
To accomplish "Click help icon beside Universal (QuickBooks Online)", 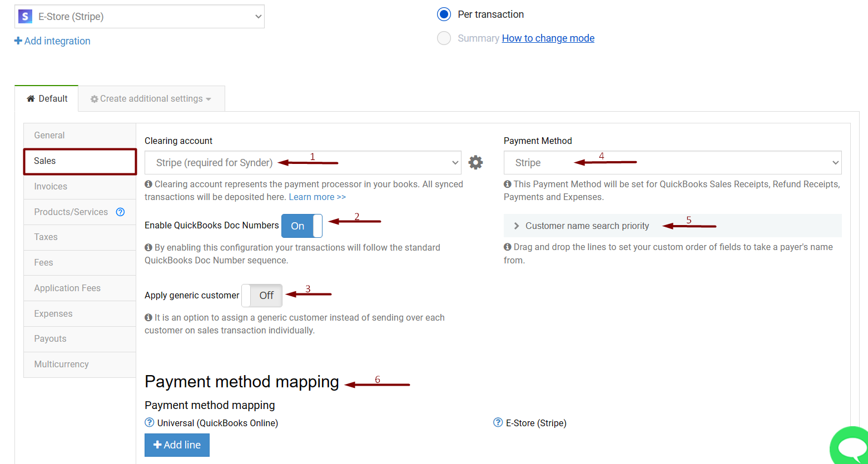I will pyautogui.click(x=149, y=423).
